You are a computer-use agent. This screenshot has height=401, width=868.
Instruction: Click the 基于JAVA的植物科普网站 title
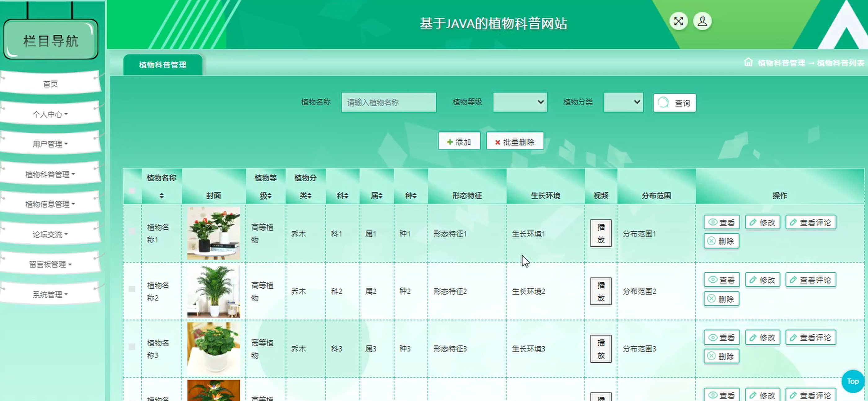(493, 24)
